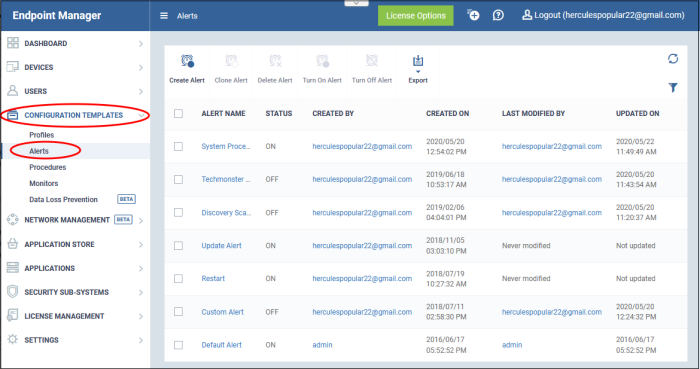
Task: Open the Procedures submenu item
Action: (48, 167)
